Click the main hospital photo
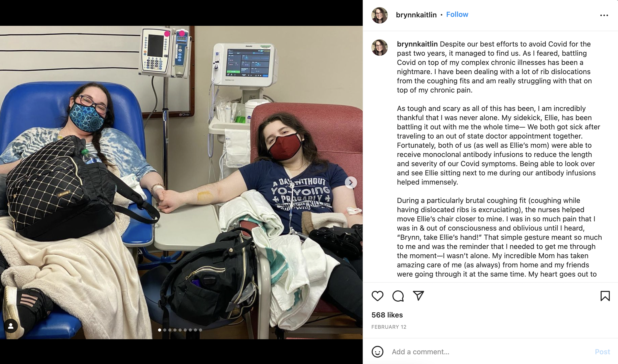 181,183
